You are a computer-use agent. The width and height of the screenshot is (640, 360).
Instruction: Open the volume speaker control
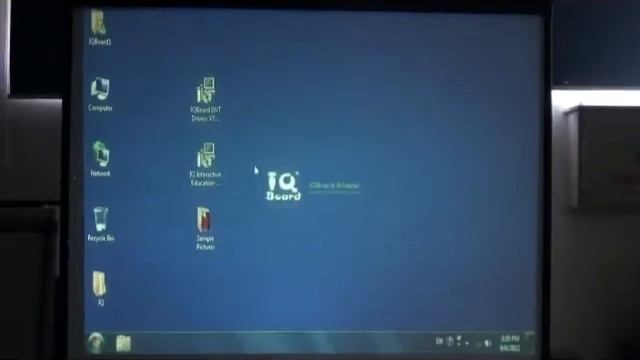(488, 343)
